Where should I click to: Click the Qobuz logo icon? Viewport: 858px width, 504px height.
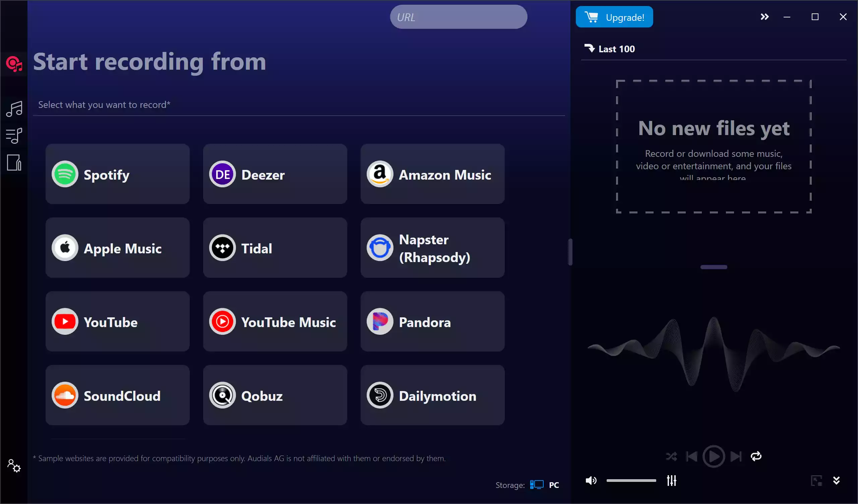tap(222, 395)
